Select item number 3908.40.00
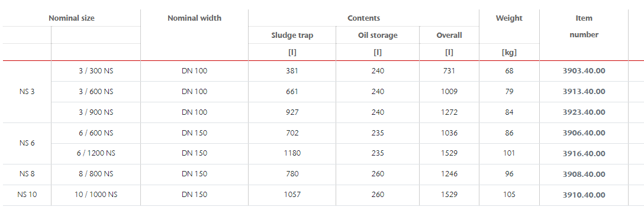644x213 pixels. point(584,174)
